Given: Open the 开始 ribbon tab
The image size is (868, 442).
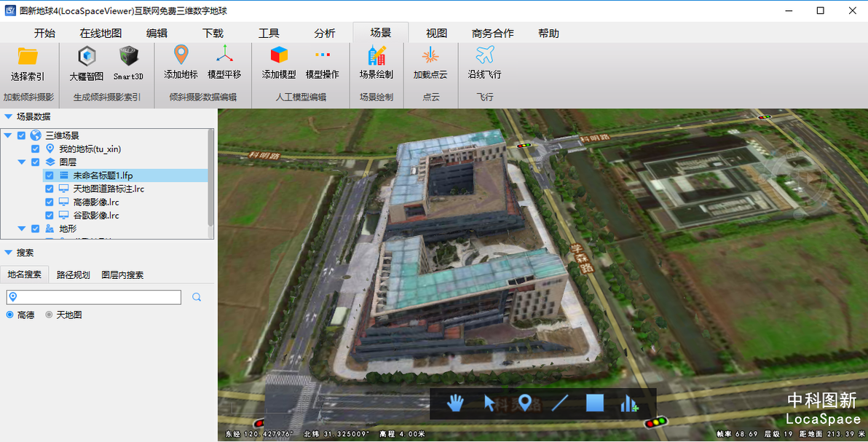Looking at the screenshot, I should [45, 33].
